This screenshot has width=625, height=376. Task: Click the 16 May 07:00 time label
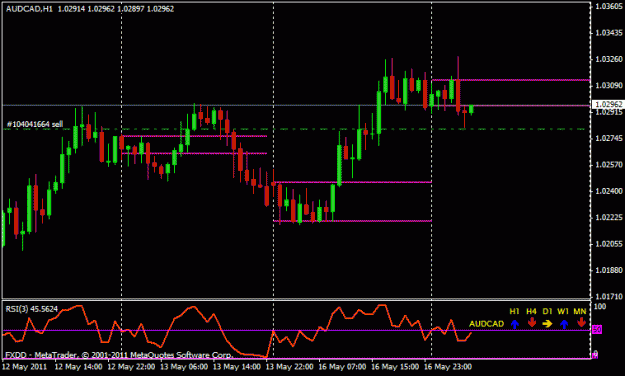coord(342,366)
